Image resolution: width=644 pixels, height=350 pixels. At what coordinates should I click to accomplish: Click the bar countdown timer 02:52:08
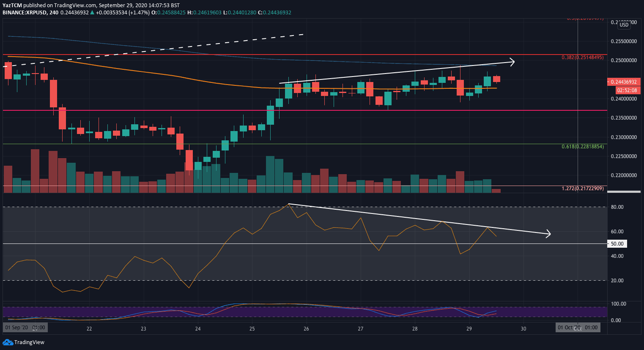(627, 90)
